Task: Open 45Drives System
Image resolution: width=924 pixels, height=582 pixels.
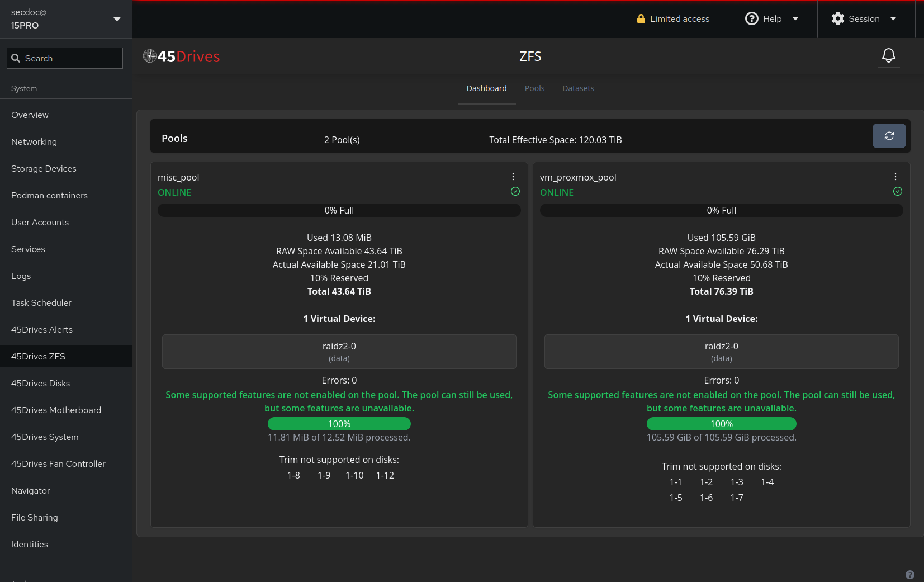Action: coord(66,437)
